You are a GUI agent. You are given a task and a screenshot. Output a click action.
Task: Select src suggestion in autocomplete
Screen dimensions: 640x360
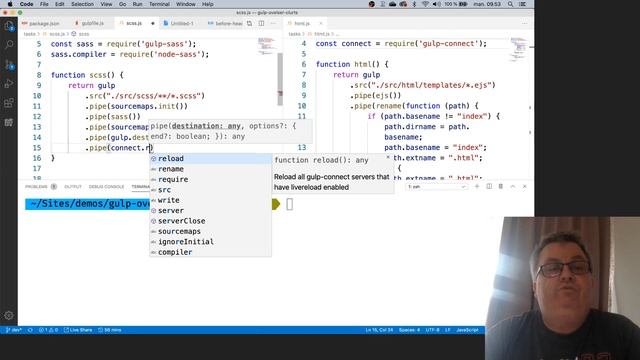pyautogui.click(x=210, y=190)
